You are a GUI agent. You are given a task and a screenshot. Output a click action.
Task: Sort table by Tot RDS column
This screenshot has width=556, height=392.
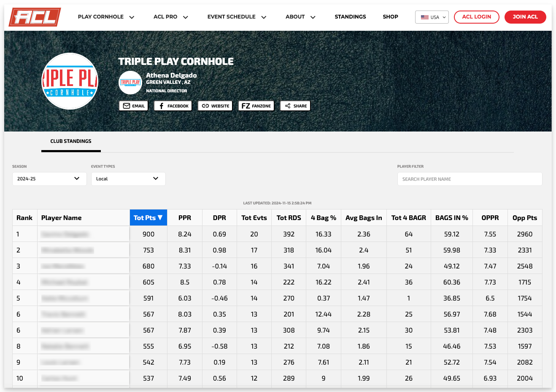(289, 218)
